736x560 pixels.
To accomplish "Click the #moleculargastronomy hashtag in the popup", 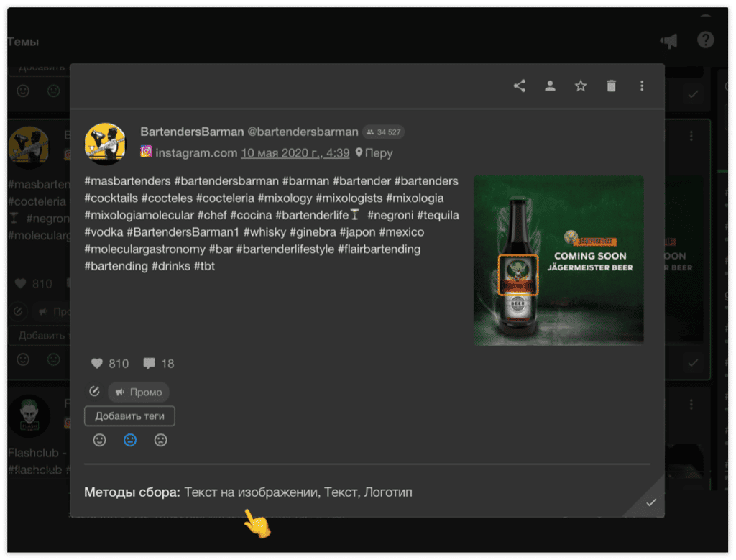I will pyautogui.click(x=145, y=249).
